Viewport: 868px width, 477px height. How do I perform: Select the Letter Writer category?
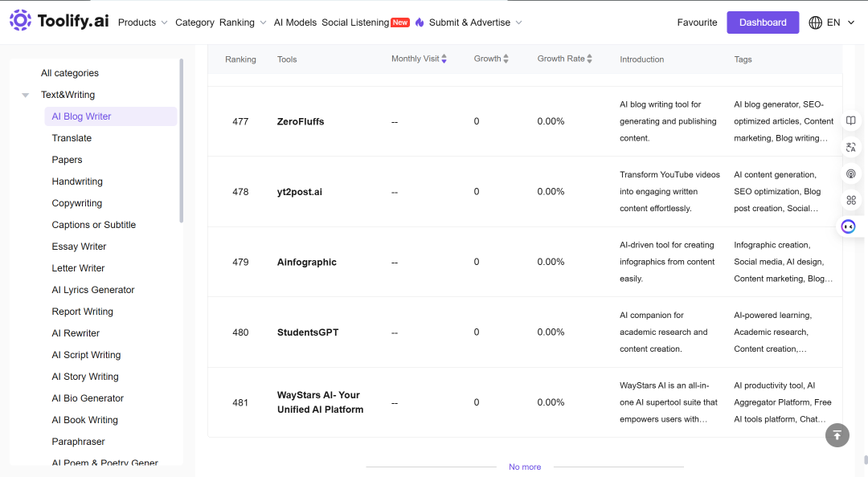(78, 268)
